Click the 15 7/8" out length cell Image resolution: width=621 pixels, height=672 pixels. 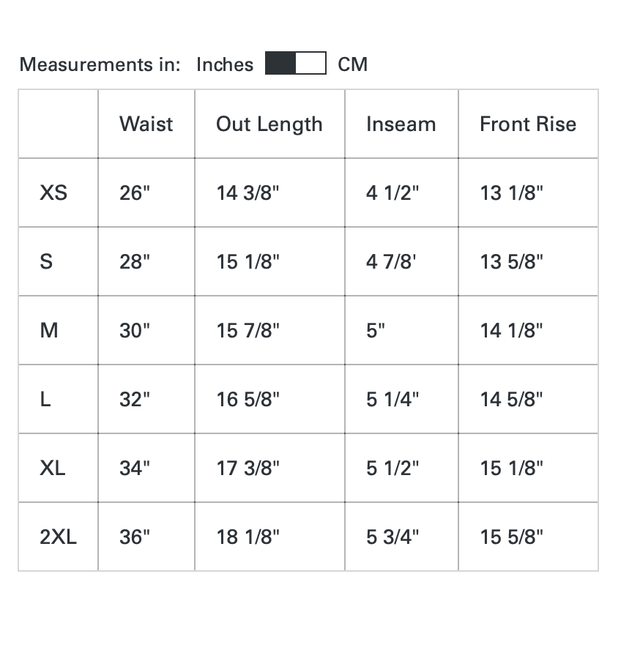click(x=248, y=330)
